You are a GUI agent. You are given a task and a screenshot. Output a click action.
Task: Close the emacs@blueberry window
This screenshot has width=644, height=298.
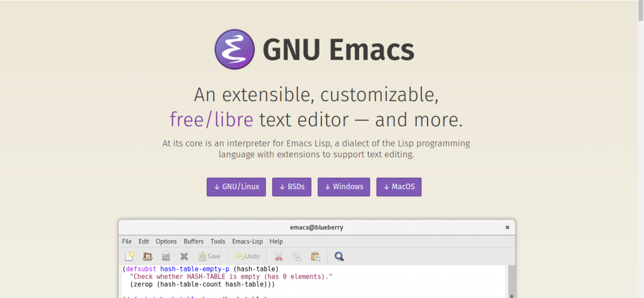click(x=508, y=228)
